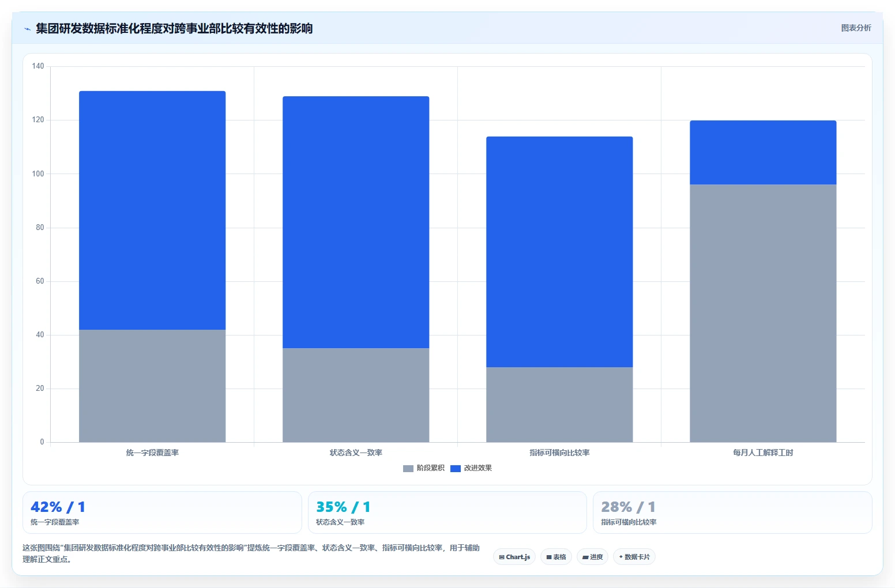Click the 数据卡片 tag
The height and width of the screenshot is (588, 895).
click(634, 557)
